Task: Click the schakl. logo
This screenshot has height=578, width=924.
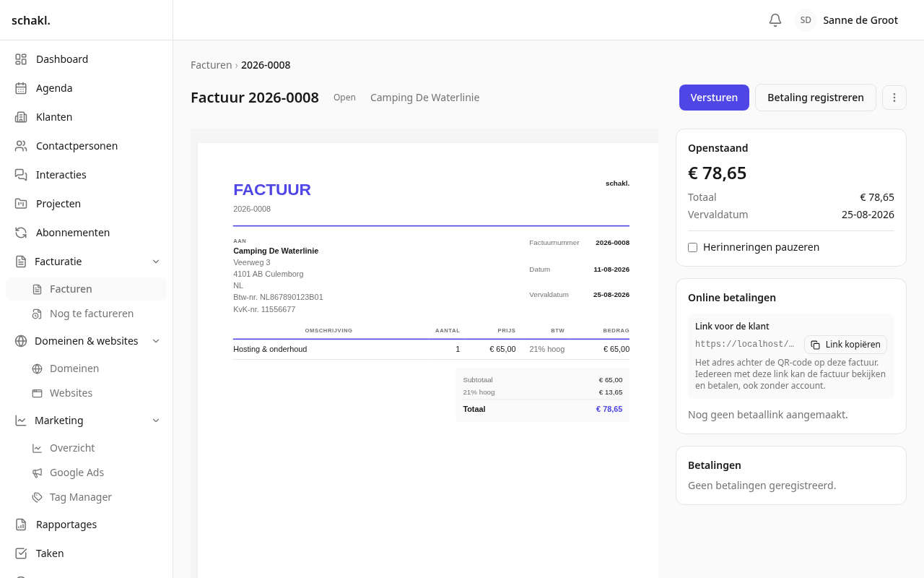Action: (31, 20)
